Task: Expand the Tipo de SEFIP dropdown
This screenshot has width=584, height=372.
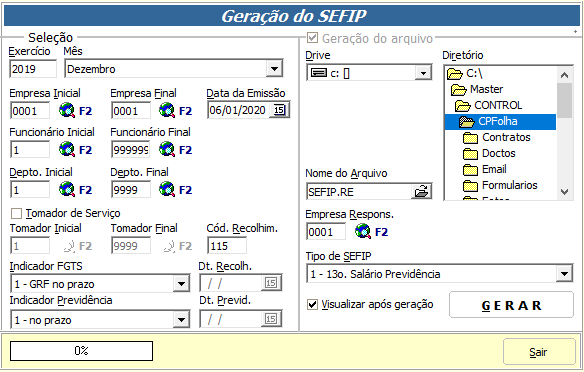Action: (564, 274)
